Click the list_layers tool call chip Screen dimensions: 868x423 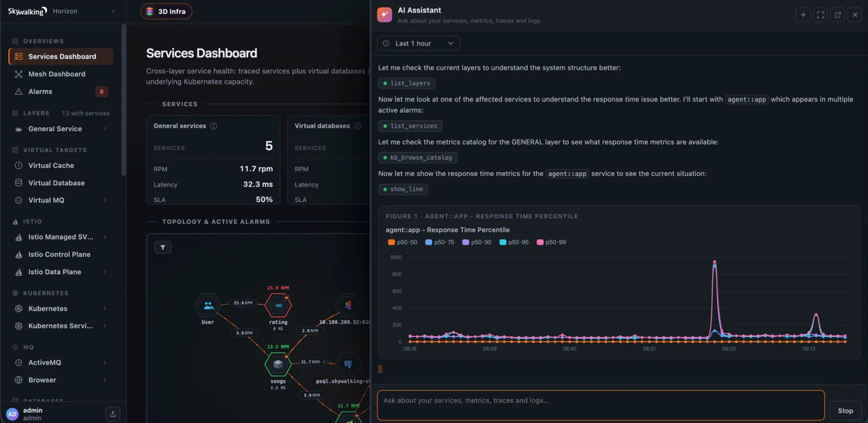click(407, 83)
